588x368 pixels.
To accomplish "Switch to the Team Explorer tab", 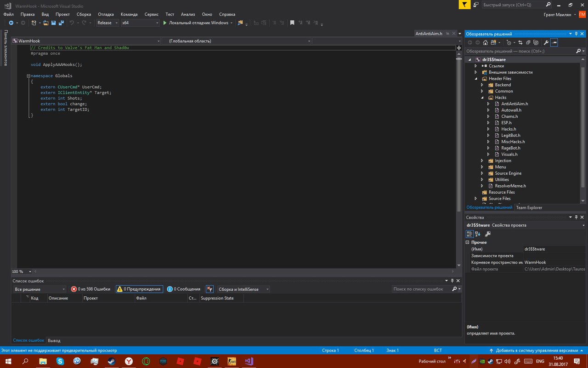I will [x=529, y=207].
